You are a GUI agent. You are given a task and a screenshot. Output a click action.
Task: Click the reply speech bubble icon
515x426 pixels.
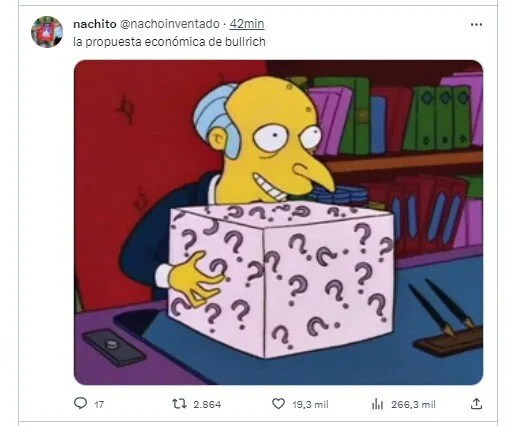click(x=80, y=404)
